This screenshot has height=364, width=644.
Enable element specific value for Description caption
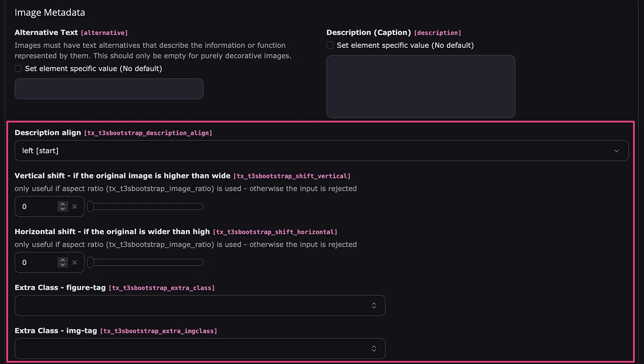pyautogui.click(x=330, y=45)
